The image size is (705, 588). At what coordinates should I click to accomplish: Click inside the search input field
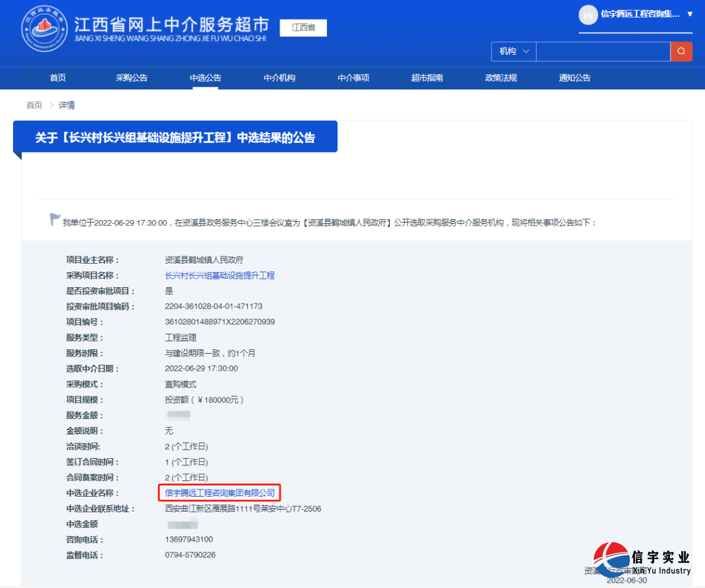coord(603,51)
